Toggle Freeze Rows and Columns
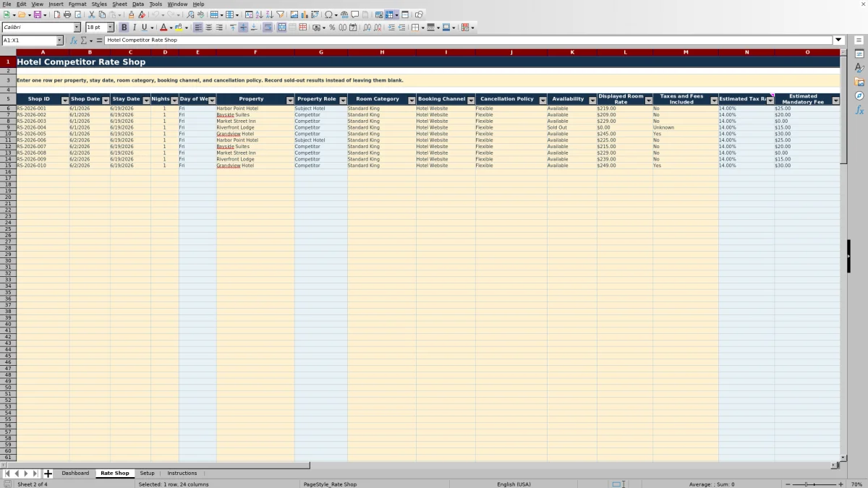Viewport: 868px width, 488px height. (x=389, y=14)
